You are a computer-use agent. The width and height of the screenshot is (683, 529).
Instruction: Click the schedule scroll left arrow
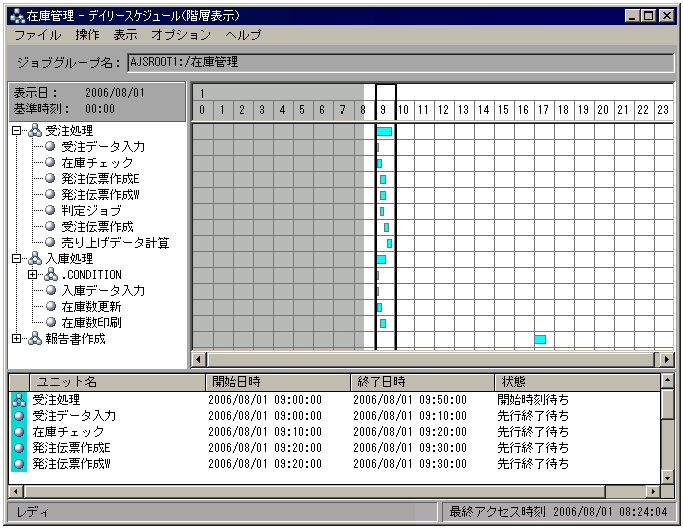[199, 359]
